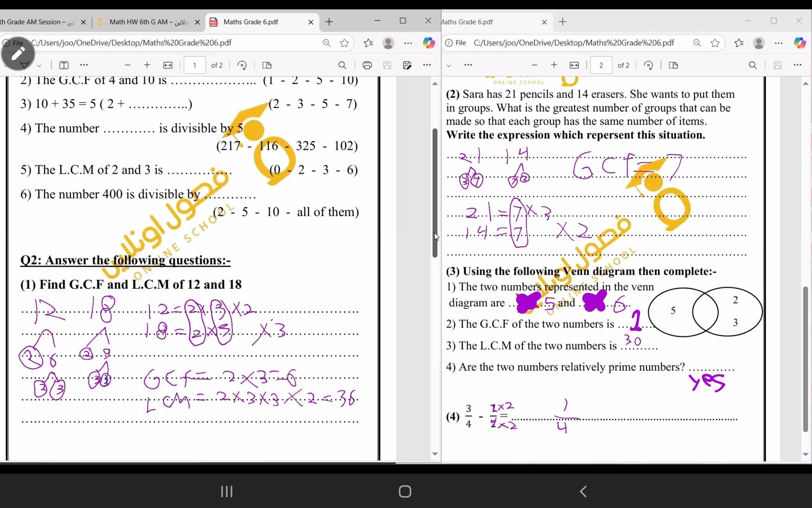
Task: Open zoom indicator in right address bar
Action: [697, 43]
